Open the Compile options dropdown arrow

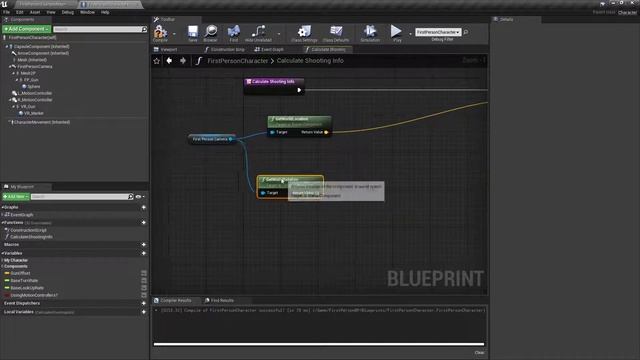click(x=174, y=34)
